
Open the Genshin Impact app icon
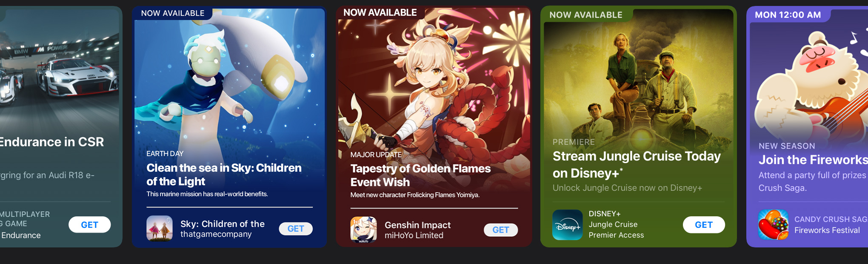[363, 230]
